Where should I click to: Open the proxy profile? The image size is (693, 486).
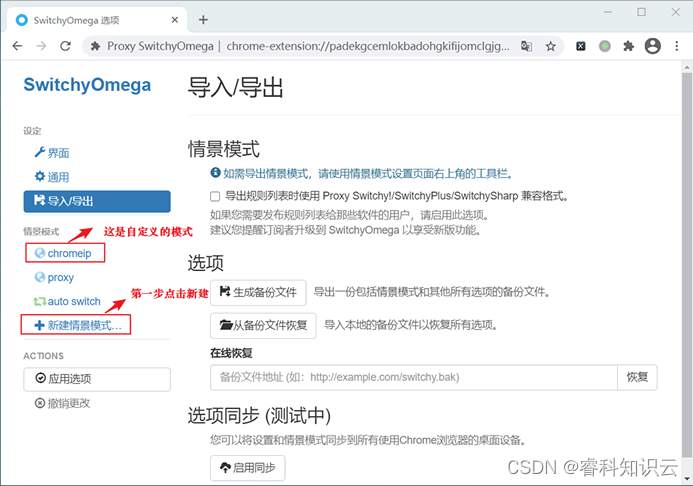pyautogui.click(x=54, y=277)
